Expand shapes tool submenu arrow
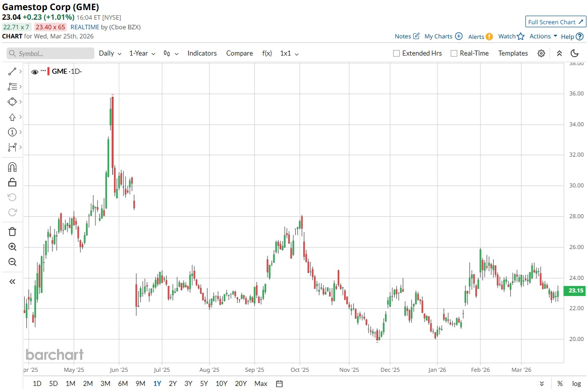 (20, 102)
